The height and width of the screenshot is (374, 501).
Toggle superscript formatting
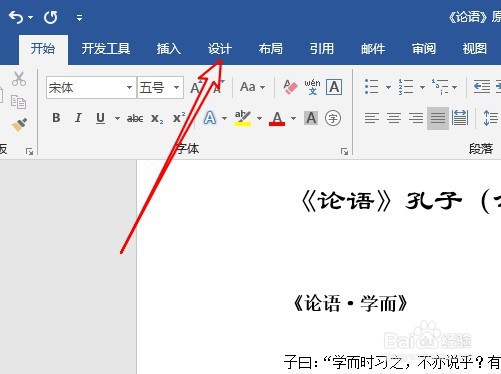pos(179,118)
